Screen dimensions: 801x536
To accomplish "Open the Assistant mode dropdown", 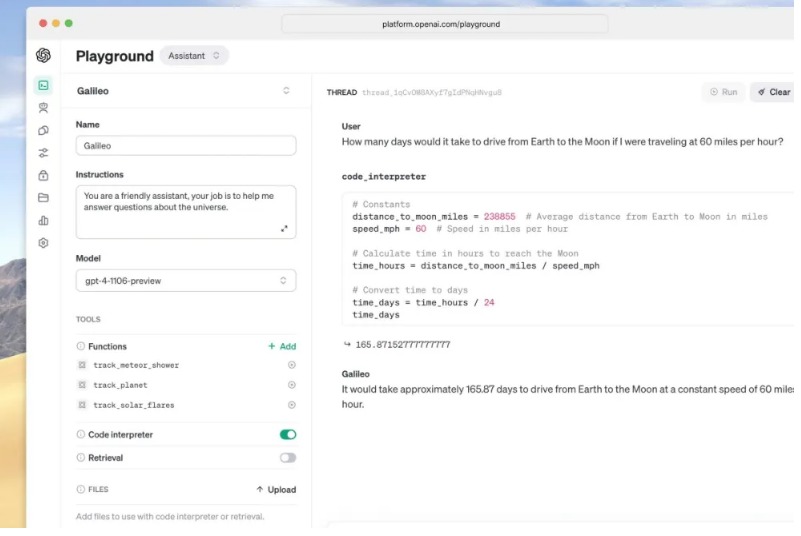I will point(194,56).
